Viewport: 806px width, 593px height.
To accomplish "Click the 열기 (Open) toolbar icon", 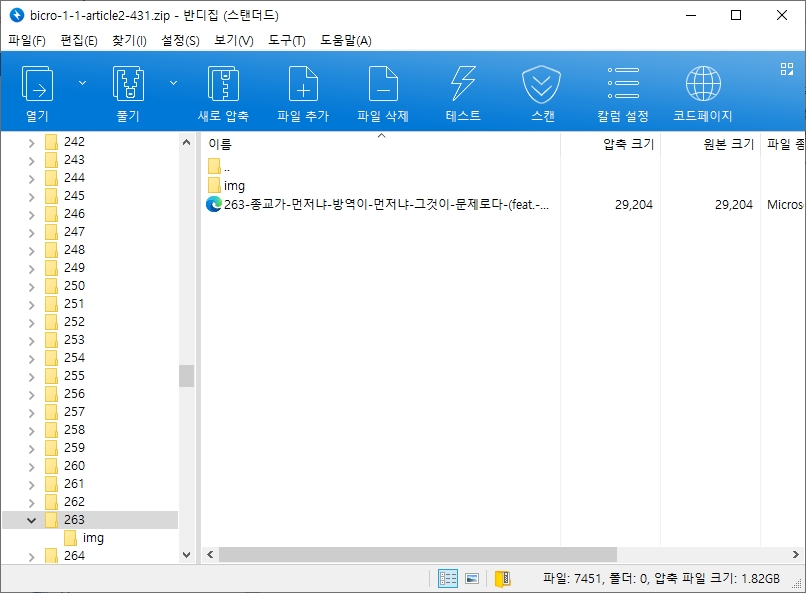I will point(37,84).
